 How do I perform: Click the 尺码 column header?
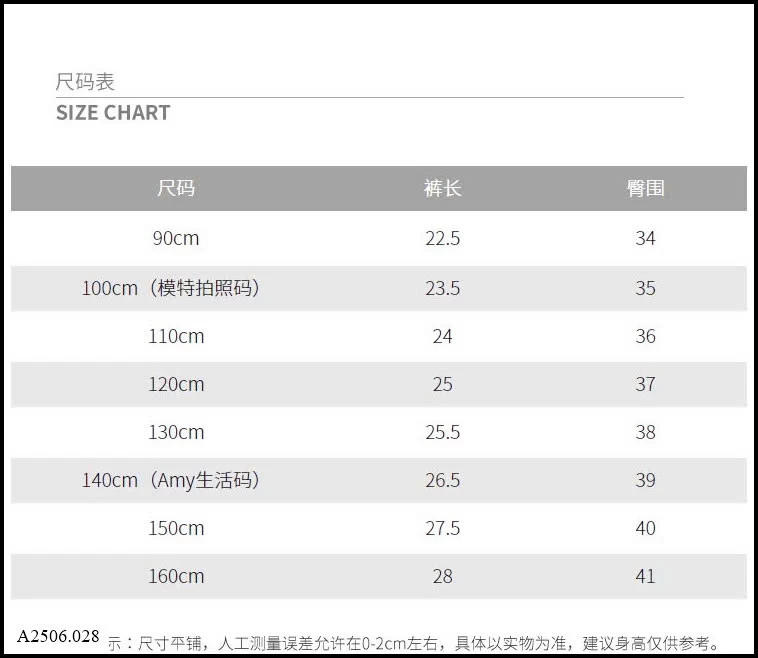tap(176, 188)
